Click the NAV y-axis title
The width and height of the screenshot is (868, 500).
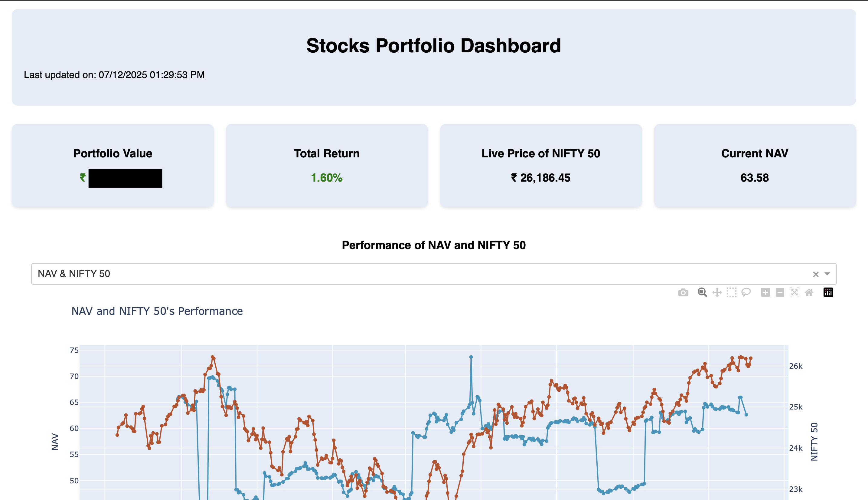click(x=55, y=442)
